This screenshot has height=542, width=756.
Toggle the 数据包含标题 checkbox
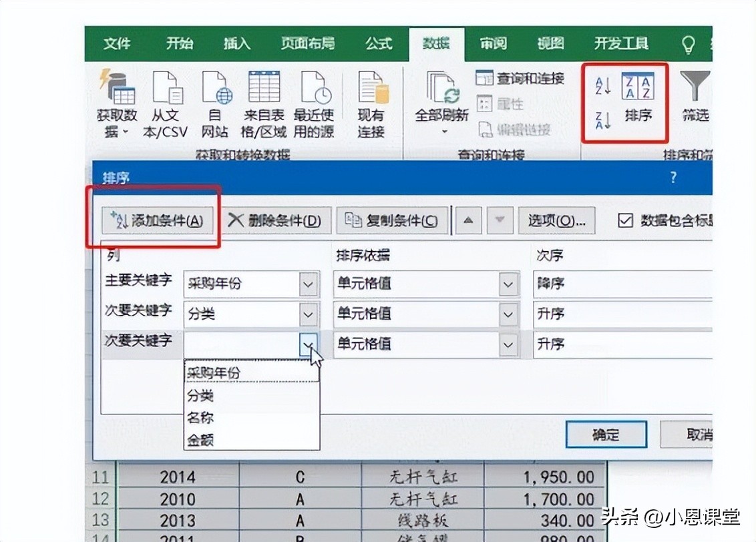point(625,220)
